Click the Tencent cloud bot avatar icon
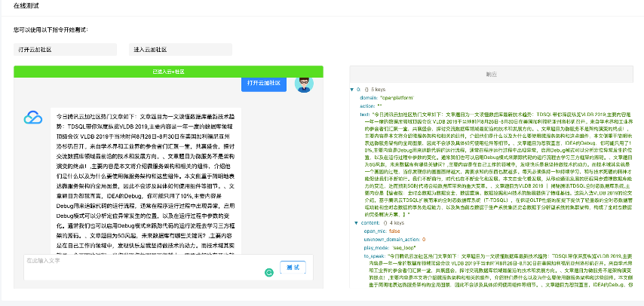 (33, 118)
